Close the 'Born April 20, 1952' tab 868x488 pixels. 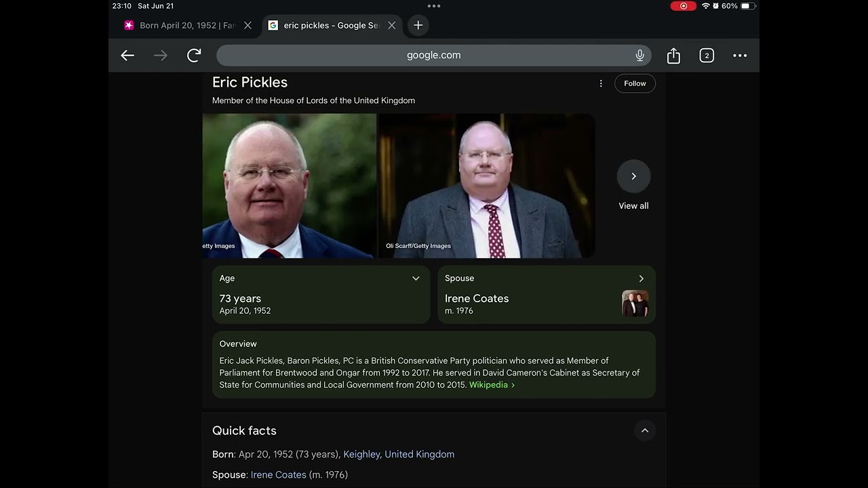pos(248,25)
